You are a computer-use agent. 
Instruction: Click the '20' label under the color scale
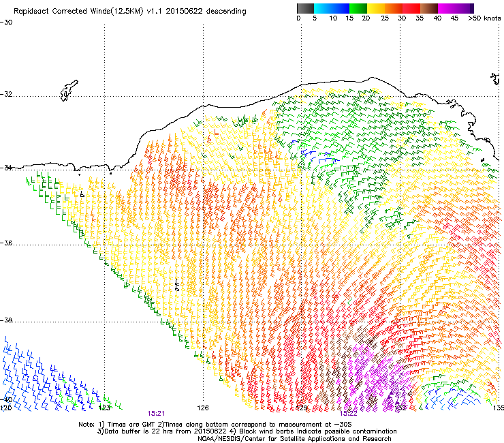click(x=366, y=18)
